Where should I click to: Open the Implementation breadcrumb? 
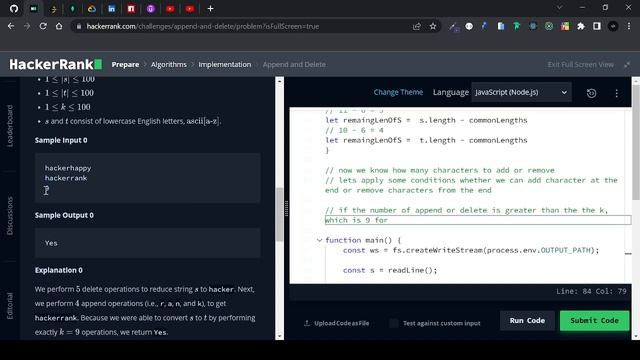click(x=224, y=64)
